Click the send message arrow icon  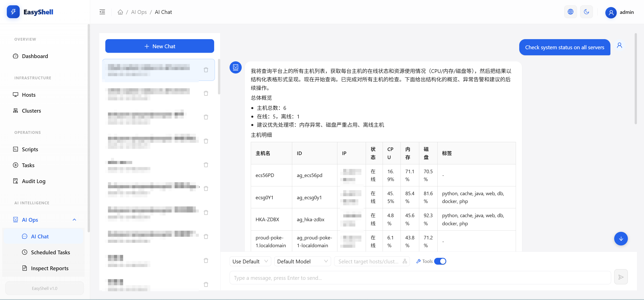click(621, 277)
